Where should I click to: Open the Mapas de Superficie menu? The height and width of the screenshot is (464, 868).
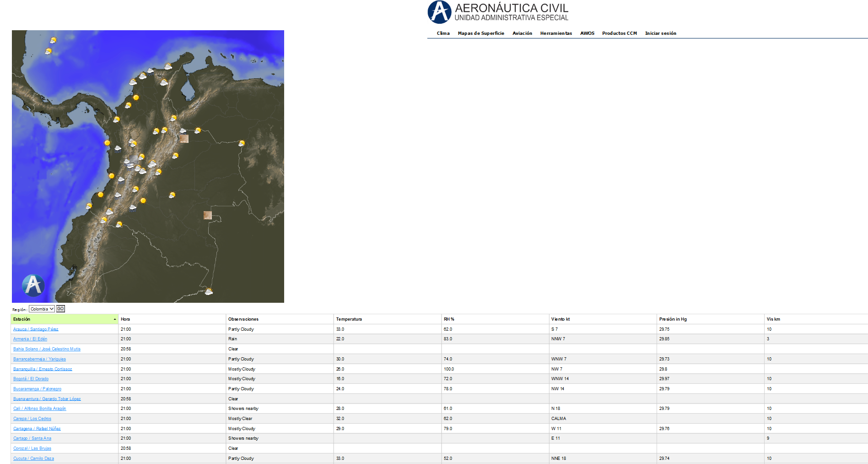click(481, 33)
